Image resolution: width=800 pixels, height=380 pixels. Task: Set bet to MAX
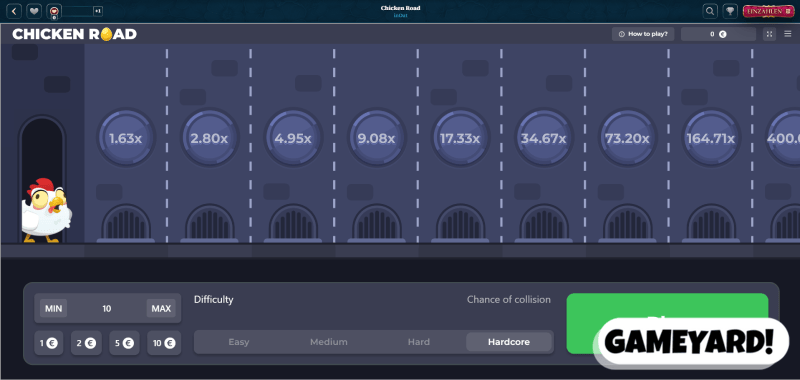point(161,309)
